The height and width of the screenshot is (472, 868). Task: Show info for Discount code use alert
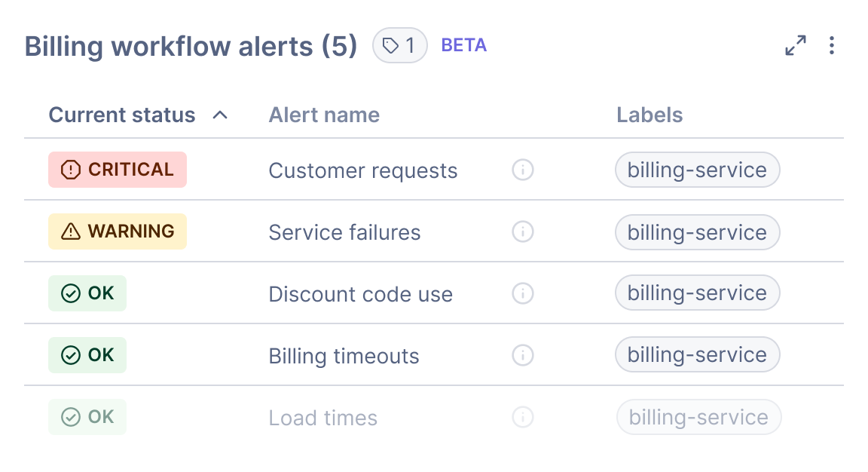pyautogui.click(x=523, y=293)
